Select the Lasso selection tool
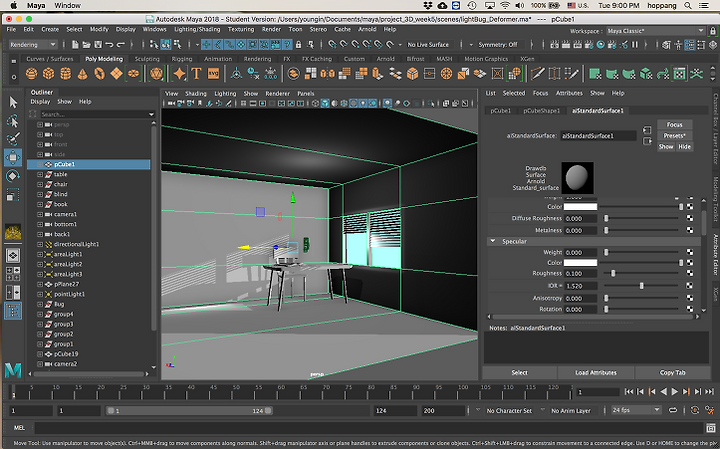Screen dimensions: 720x449 [13, 120]
